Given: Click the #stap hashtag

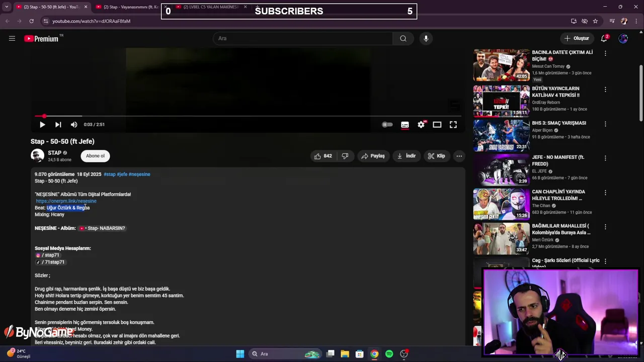Looking at the screenshot, I should [x=109, y=174].
